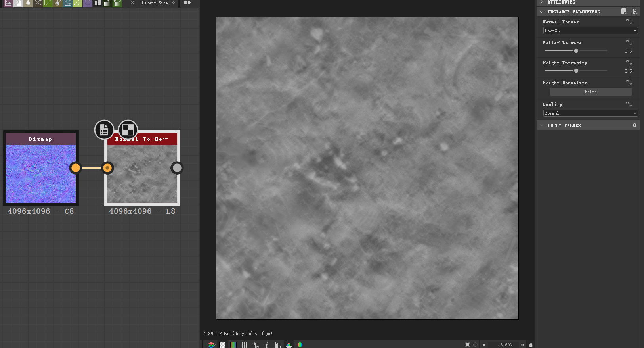Open the Quality dropdown
Viewport: 644px width, 348px height.
[590, 113]
